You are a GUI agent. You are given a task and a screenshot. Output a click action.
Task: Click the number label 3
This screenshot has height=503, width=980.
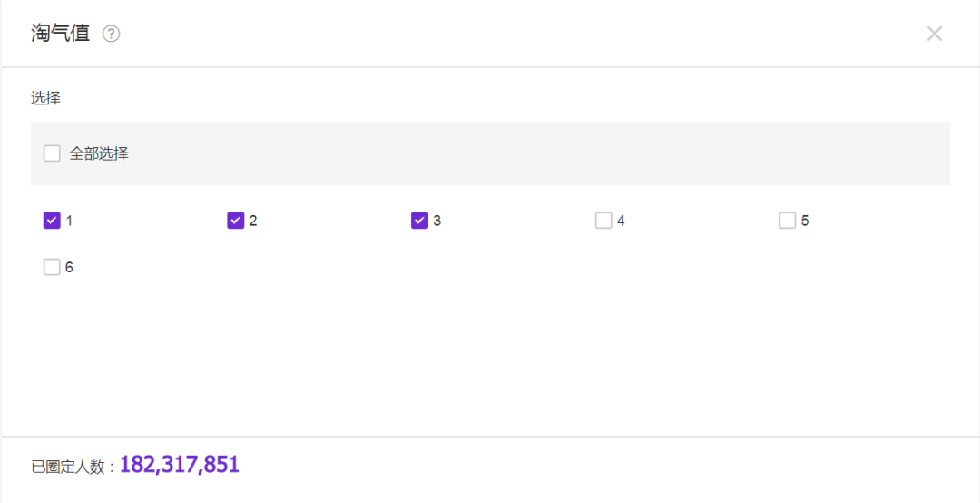pos(436,221)
